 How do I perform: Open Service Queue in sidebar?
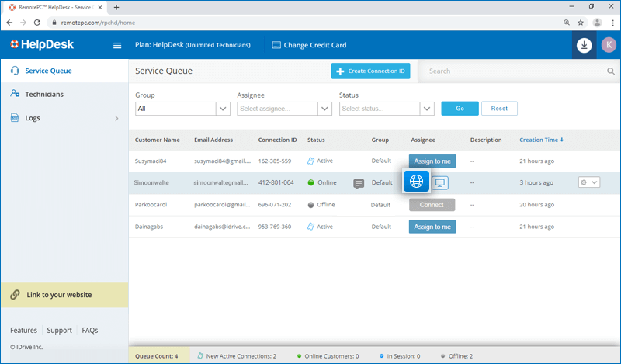click(x=48, y=71)
